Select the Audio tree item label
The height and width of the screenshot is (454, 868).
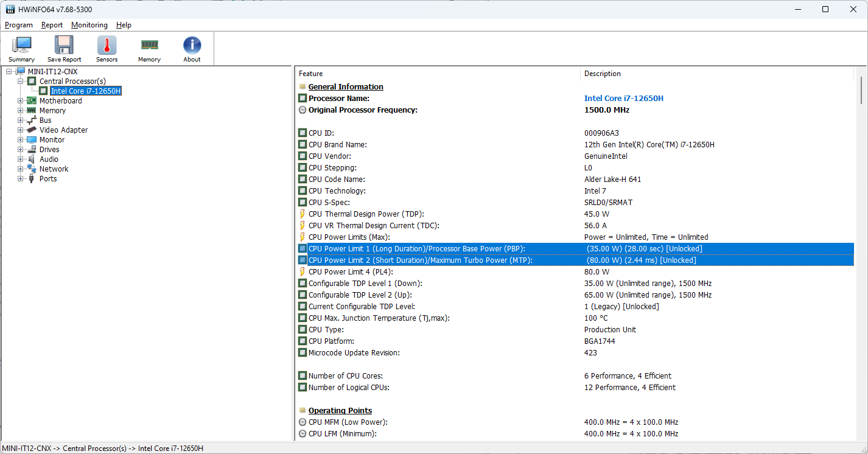click(x=49, y=159)
